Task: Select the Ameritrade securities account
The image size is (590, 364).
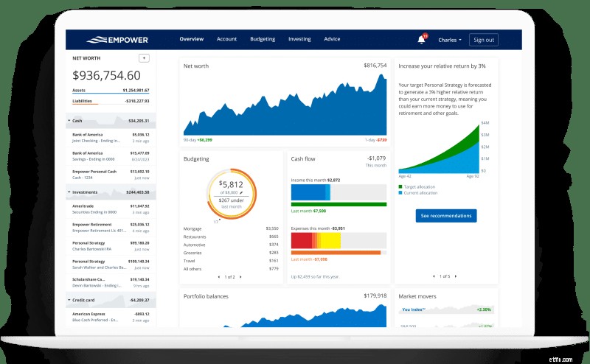Action: click(111, 209)
